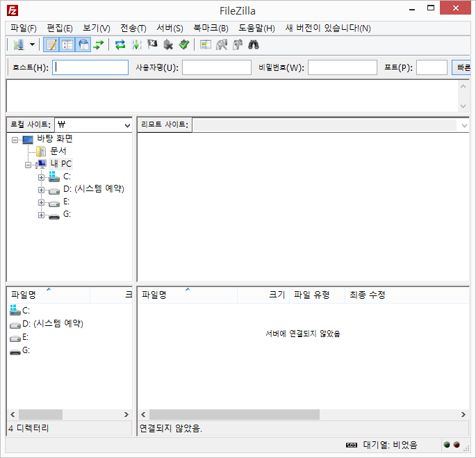Open the 서버(S) menu
Screen dimensions: 476x458
pyautogui.click(x=170, y=28)
